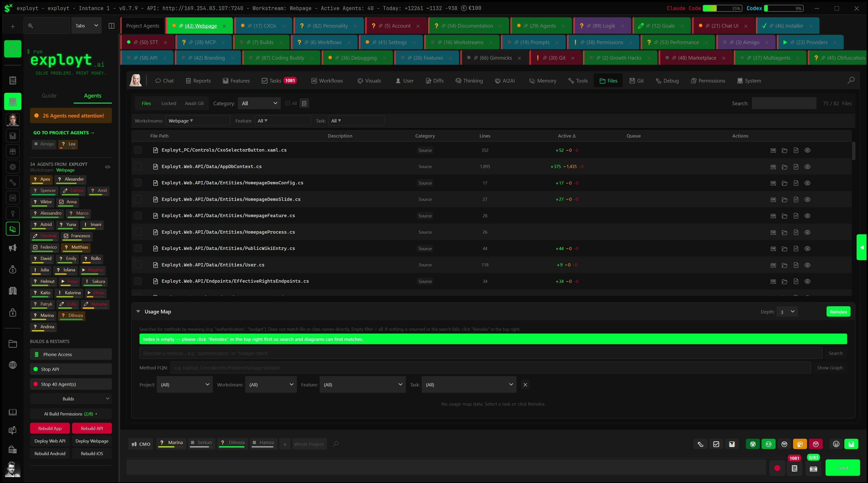Open the money bag sidebar icon
This screenshot has height=483, width=868.
coord(13,269)
